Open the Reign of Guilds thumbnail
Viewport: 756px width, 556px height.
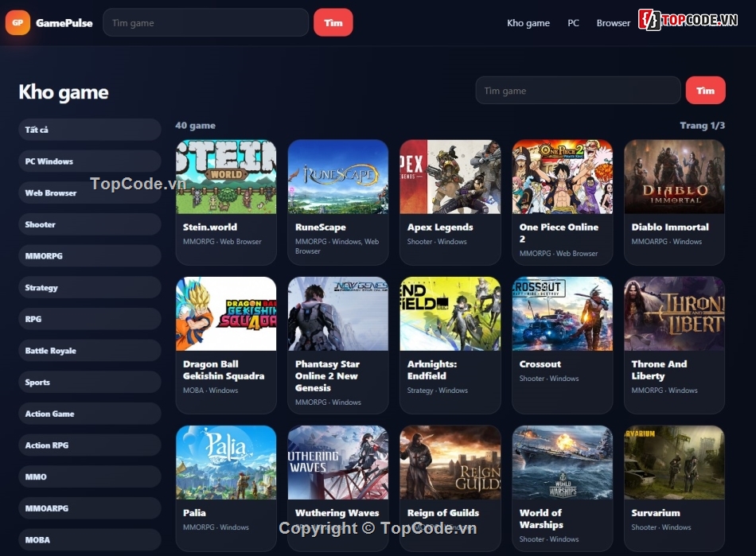point(450,462)
